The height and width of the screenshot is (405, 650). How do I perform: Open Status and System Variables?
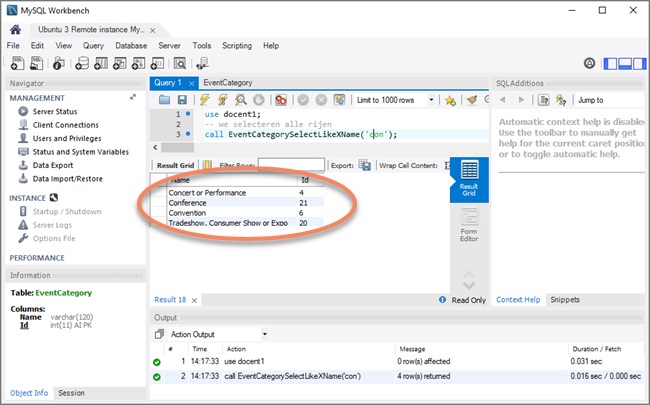point(80,152)
